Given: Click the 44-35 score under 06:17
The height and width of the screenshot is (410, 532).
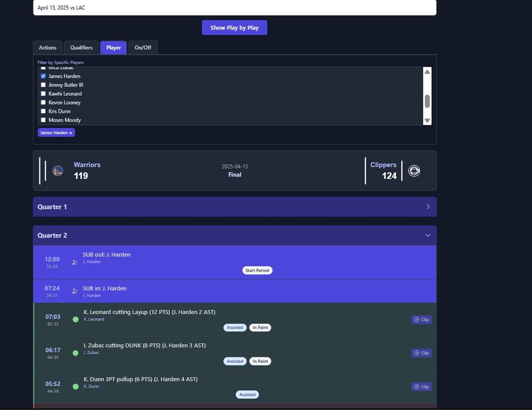Looking at the screenshot, I should point(53,357).
